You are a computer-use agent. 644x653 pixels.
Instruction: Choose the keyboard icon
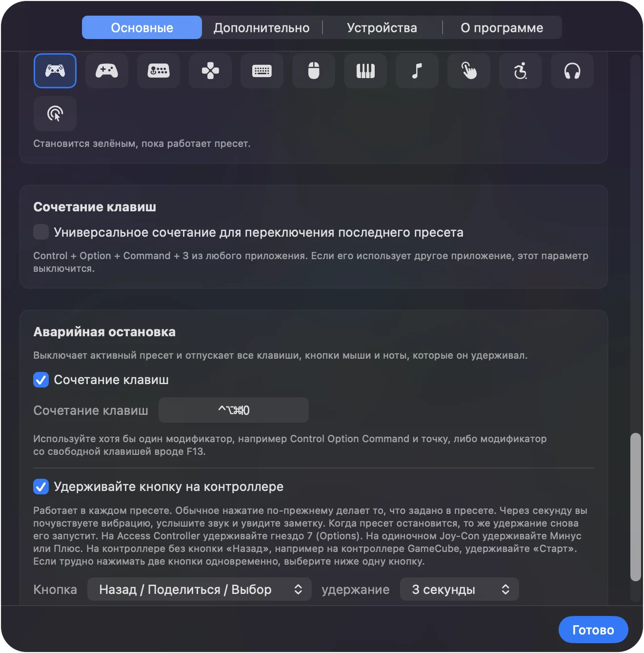tap(262, 71)
